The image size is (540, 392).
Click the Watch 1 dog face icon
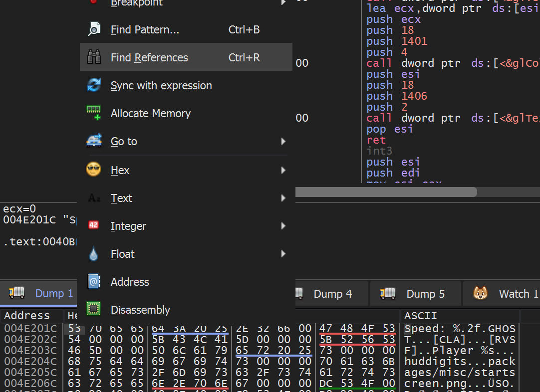[481, 293]
